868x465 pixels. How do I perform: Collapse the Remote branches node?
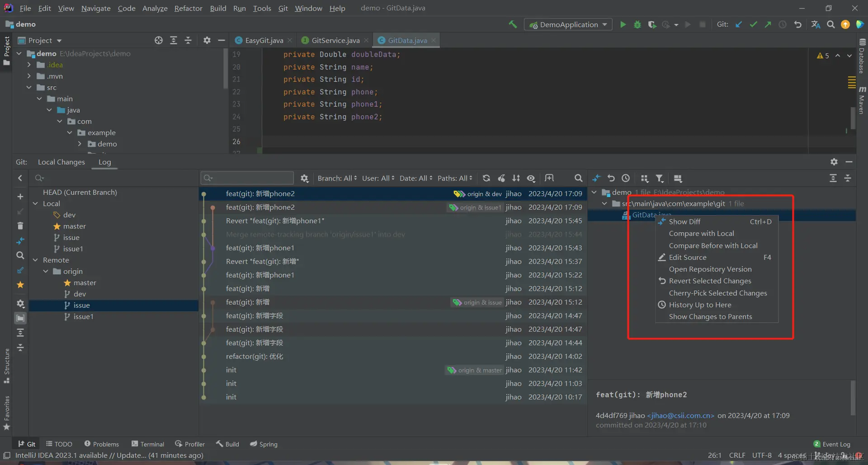tap(35, 260)
